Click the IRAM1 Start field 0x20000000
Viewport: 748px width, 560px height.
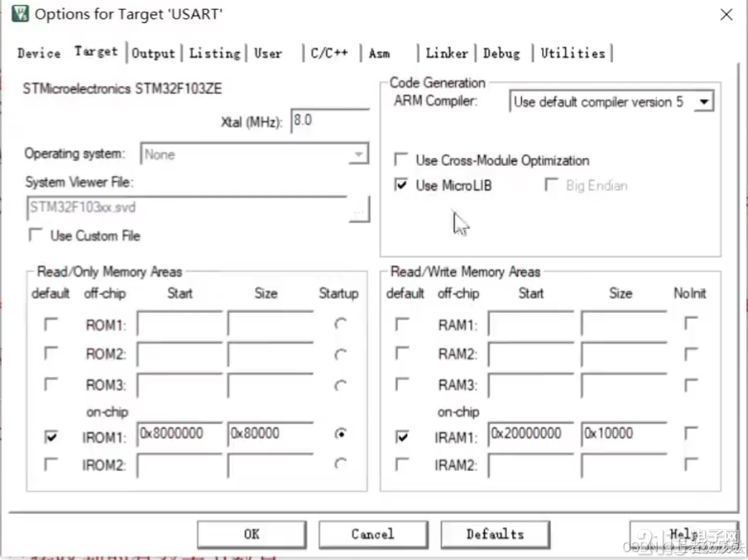click(x=531, y=434)
